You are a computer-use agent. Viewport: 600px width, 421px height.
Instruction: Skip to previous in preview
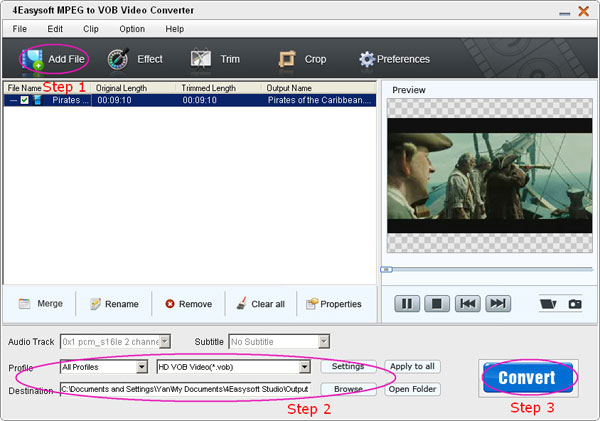click(467, 304)
